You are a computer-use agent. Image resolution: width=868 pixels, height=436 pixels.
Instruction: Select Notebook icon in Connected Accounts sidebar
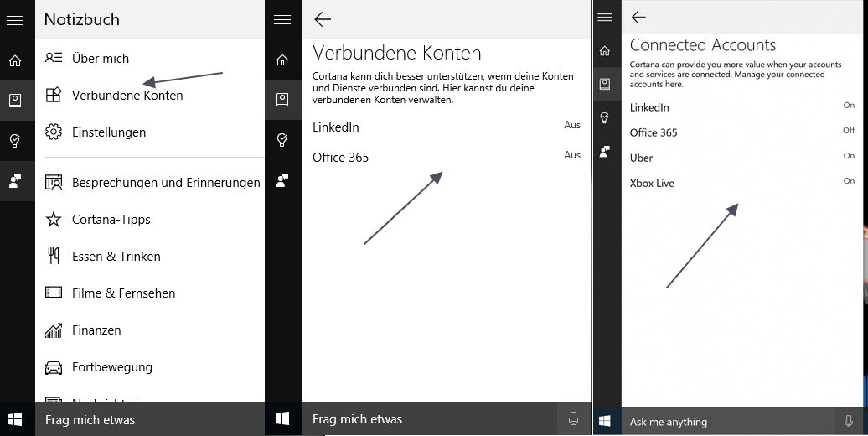click(605, 84)
